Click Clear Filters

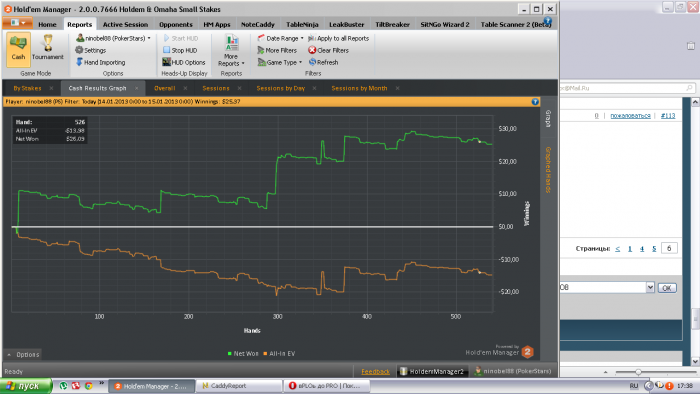(x=328, y=50)
